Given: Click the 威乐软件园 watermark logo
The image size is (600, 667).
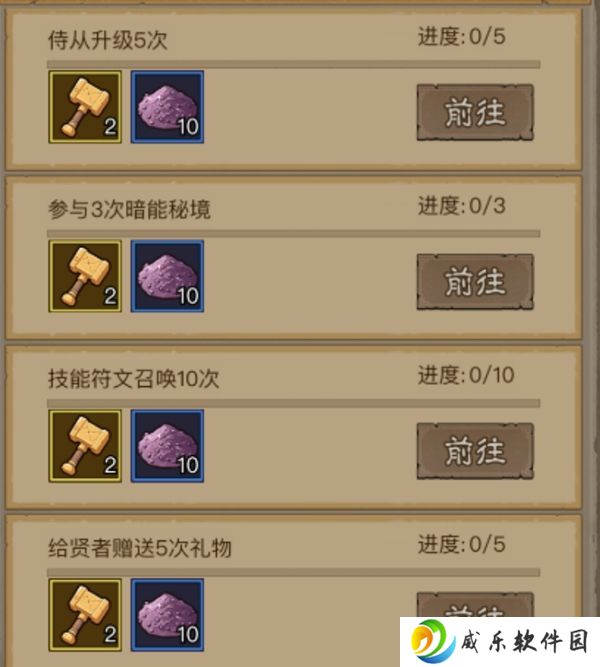Looking at the screenshot, I should point(500,641).
